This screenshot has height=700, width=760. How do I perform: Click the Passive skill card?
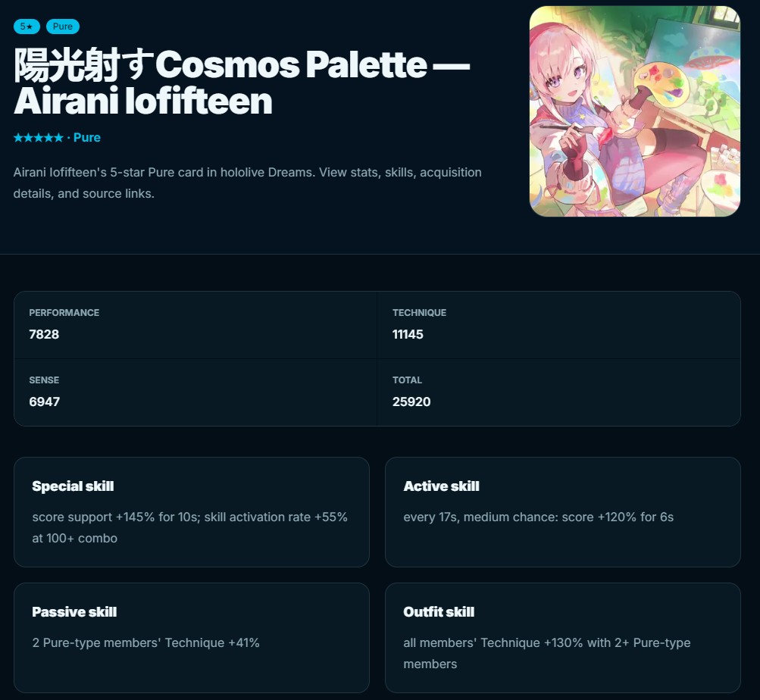point(192,637)
